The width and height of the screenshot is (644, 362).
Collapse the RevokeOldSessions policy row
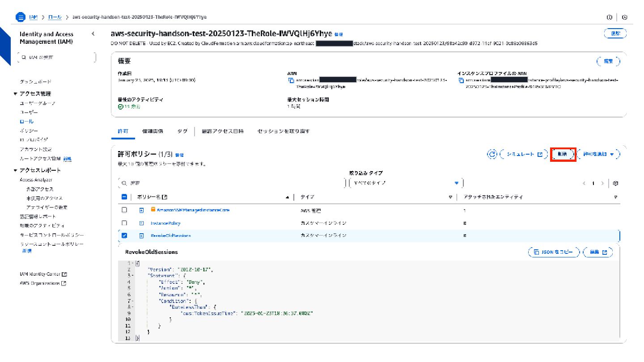click(141, 236)
